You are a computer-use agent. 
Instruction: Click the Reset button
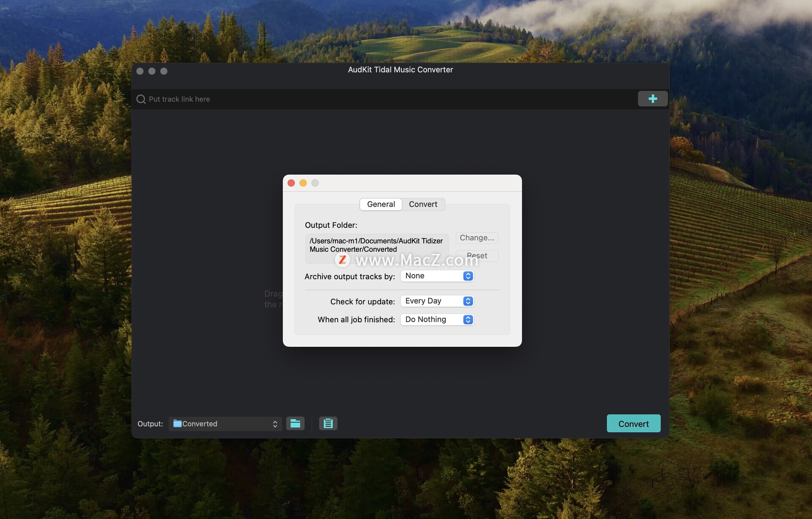coord(477,255)
